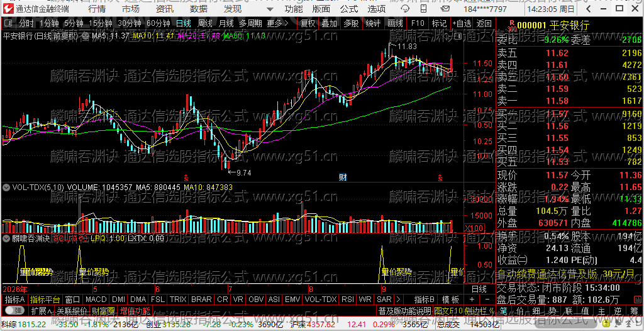Toggle 叠加 overlay mode

pos(329,23)
